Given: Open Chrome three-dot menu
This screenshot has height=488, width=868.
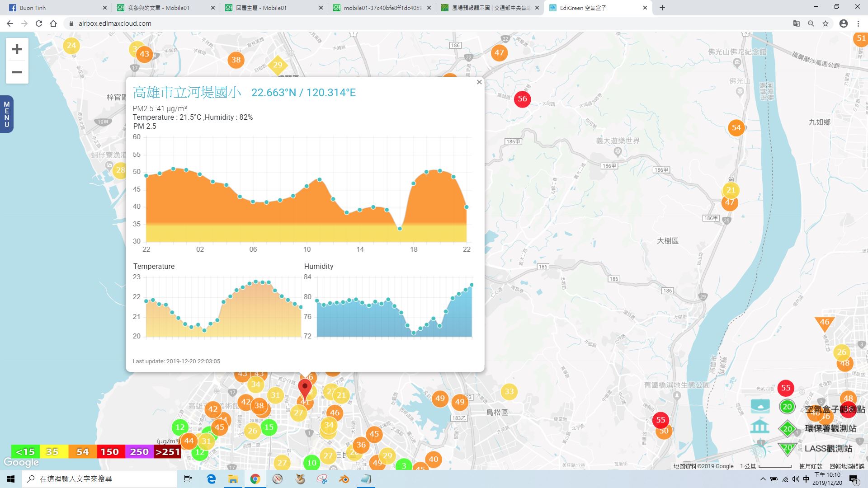Looking at the screenshot, I should (858, 23).
